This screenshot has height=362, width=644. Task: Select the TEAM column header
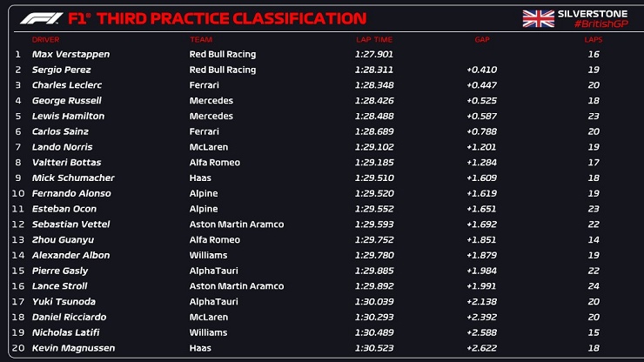200,39
